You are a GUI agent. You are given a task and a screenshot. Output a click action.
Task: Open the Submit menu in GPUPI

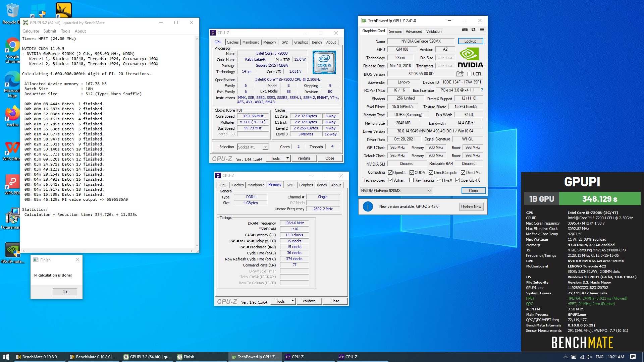(x=50, y=31)
